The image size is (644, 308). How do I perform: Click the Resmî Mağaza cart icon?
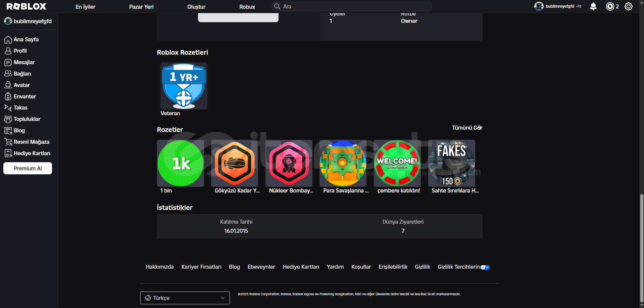point(8,142)
